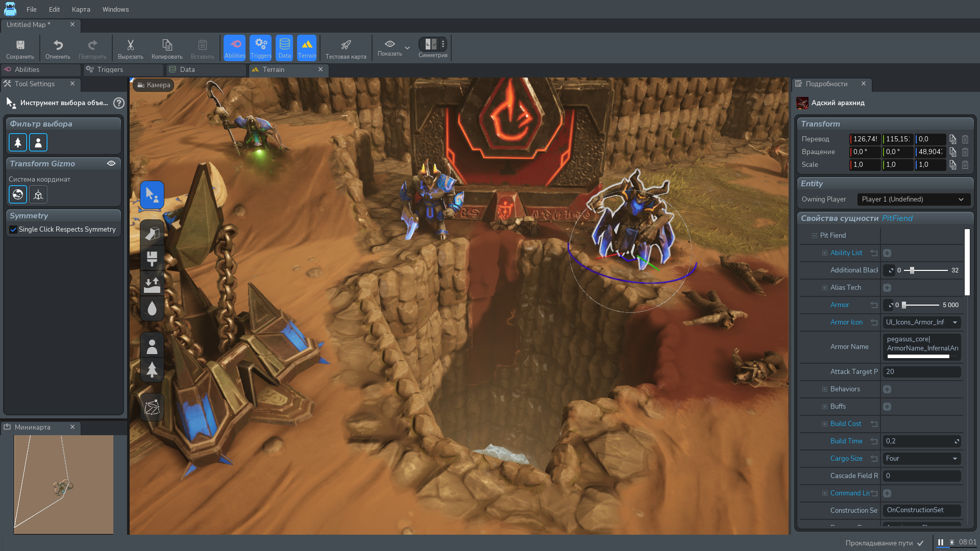Click the Сохранить save button

20,48
